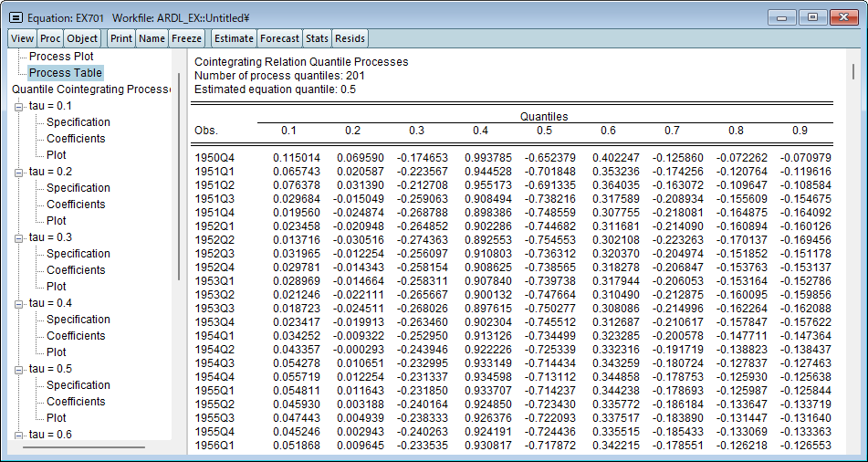Open Coefficients under tau = 0.2
Viewport: 868px width, 462px height.
coord(76,205)
